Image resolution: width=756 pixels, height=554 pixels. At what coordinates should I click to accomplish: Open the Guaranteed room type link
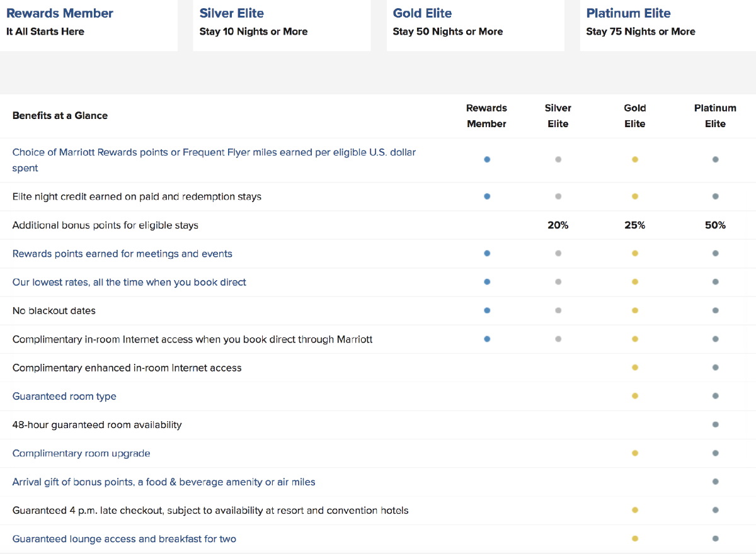coord(64,397)
